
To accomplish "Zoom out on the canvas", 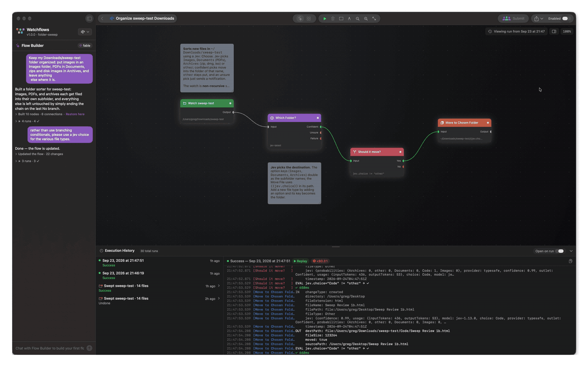I will 358,19.
